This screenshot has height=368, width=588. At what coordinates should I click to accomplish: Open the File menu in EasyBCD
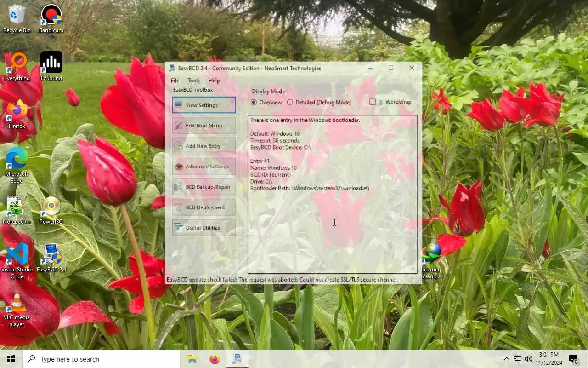[175, 80]
